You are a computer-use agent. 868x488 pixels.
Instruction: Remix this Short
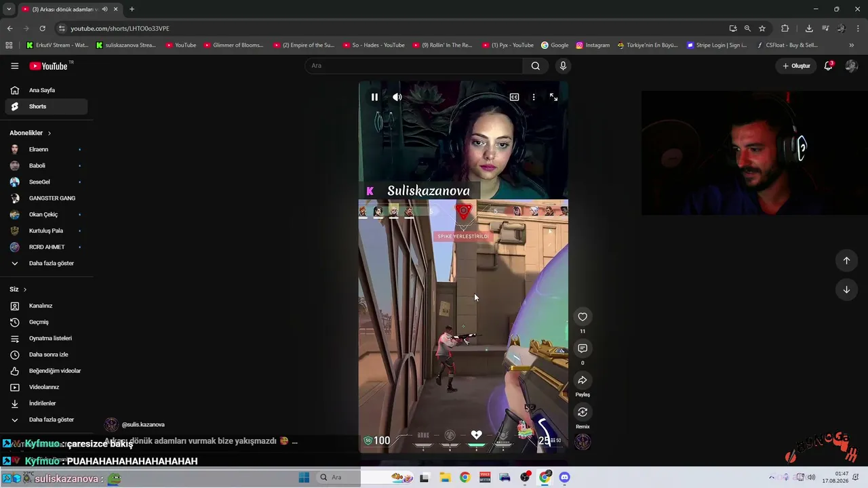tap(583, 412)
